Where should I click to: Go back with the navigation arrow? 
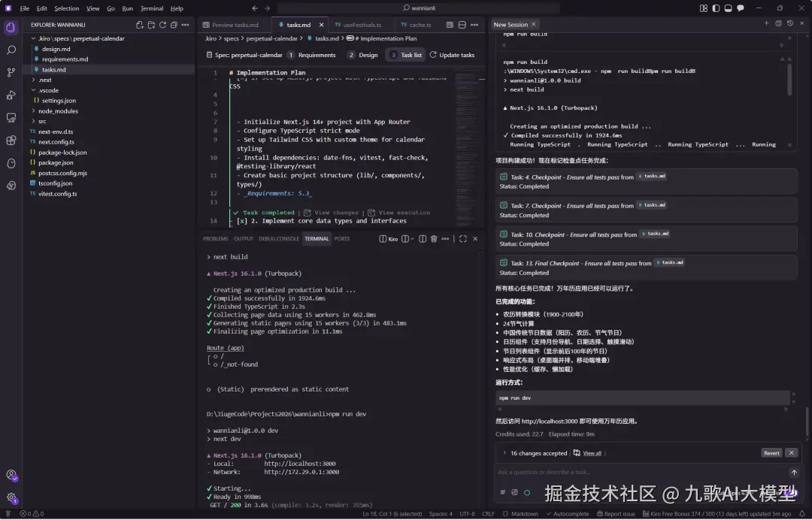pyautogui.click(x=255, y=8)
